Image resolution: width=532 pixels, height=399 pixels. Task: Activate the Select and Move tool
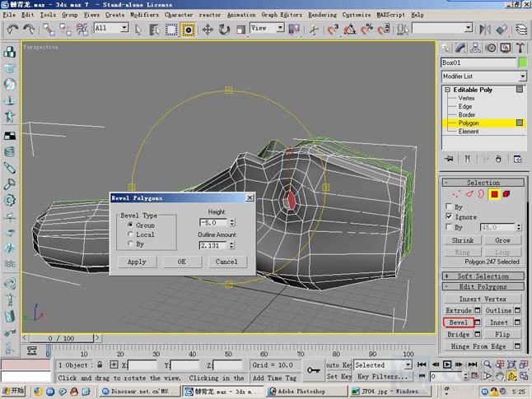[x=208, y=30]
